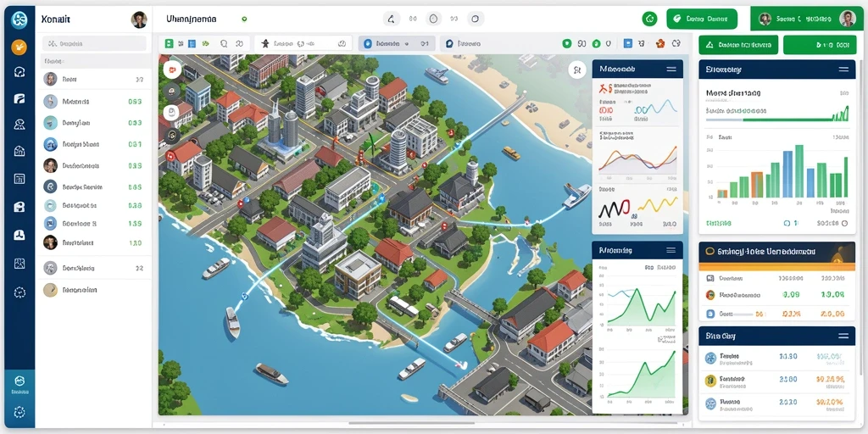Viewport: 868px width, 434px height.
Task: Select the first contact row with the grey avatar
Action: (x=93, y=79)
